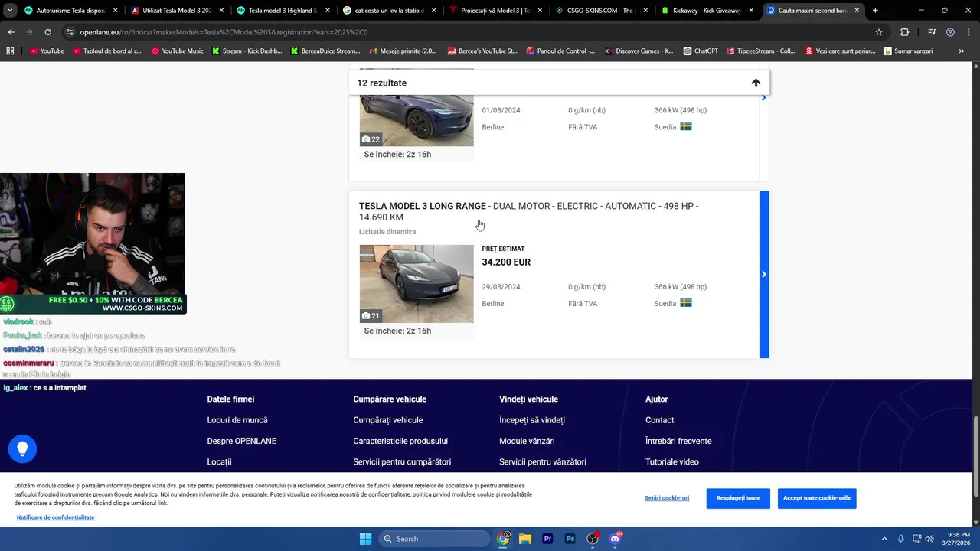The image size is (980, 551).
Task: Open OBS Studio from taskbar
Action: pyautogui.click(x=593, y=539)
